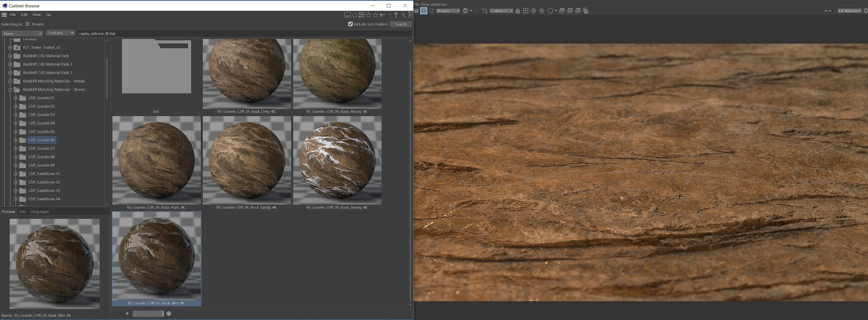Select RS_Granite_Cliff_06_Rock_Sandy_4K material thumbnail
The height and width of the screenshot is (320, 868).
pos(246,160)
